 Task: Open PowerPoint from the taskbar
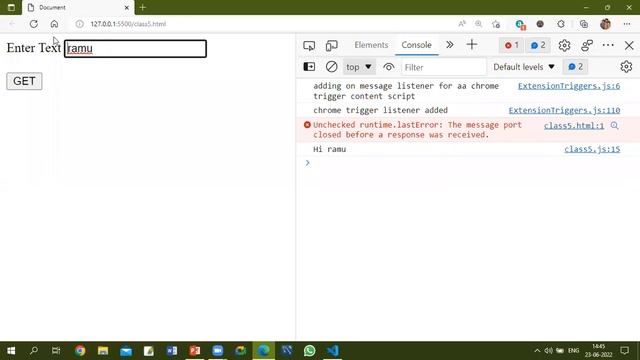point(195,351)
